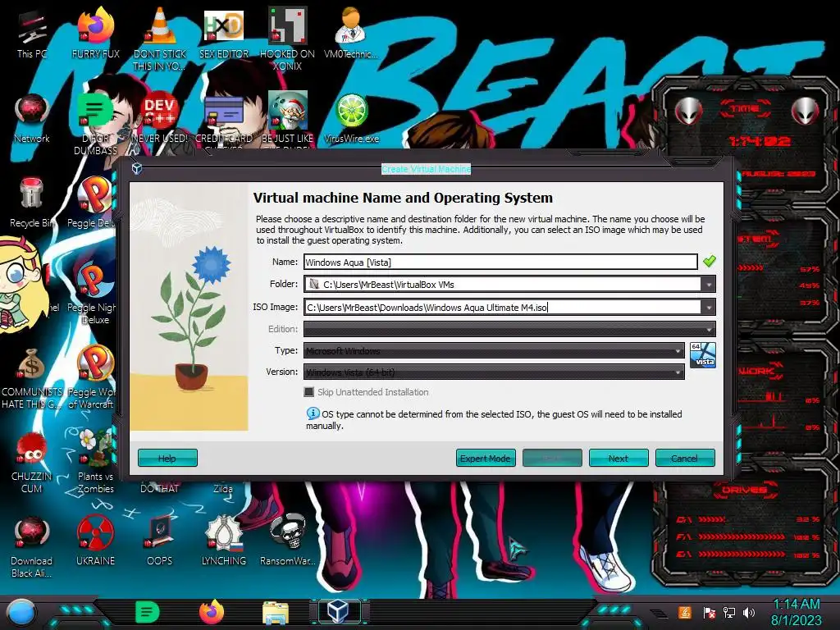The height and width of the screenshot is (630, 840).
Task: Click the Help button
Action: click(x=167, y=458)
